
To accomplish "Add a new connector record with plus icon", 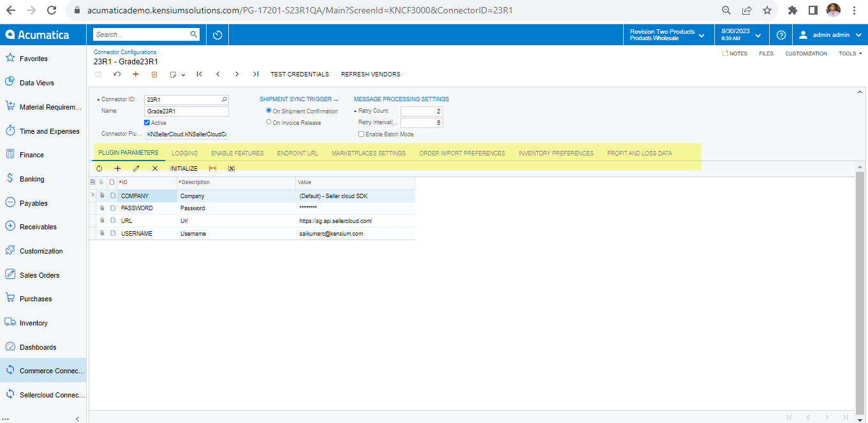I will [x=135, y=75].
